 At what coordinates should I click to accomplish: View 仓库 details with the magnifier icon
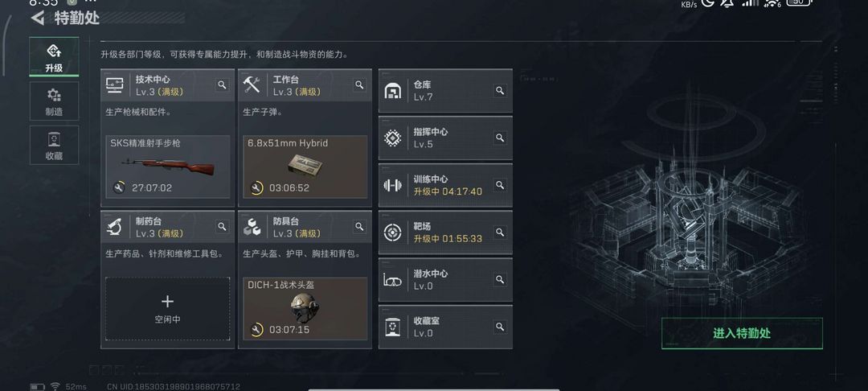(x=500, y=91)
